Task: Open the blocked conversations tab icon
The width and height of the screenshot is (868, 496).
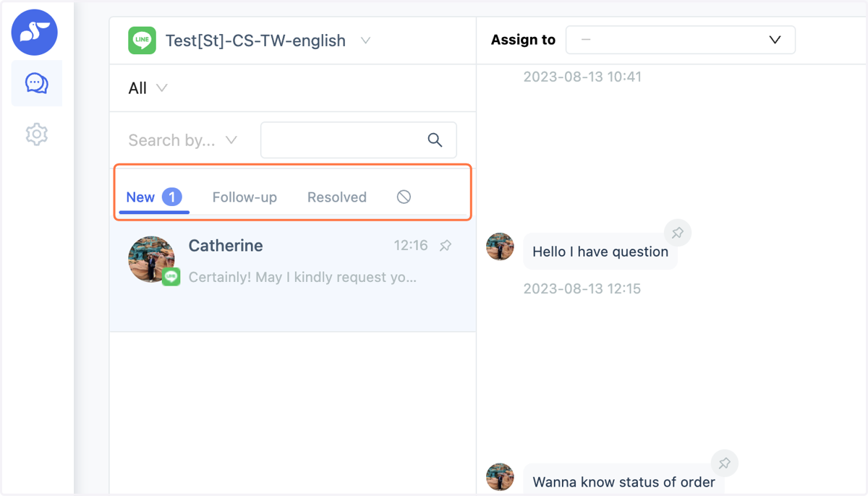Action: click(x=404, y=197)
